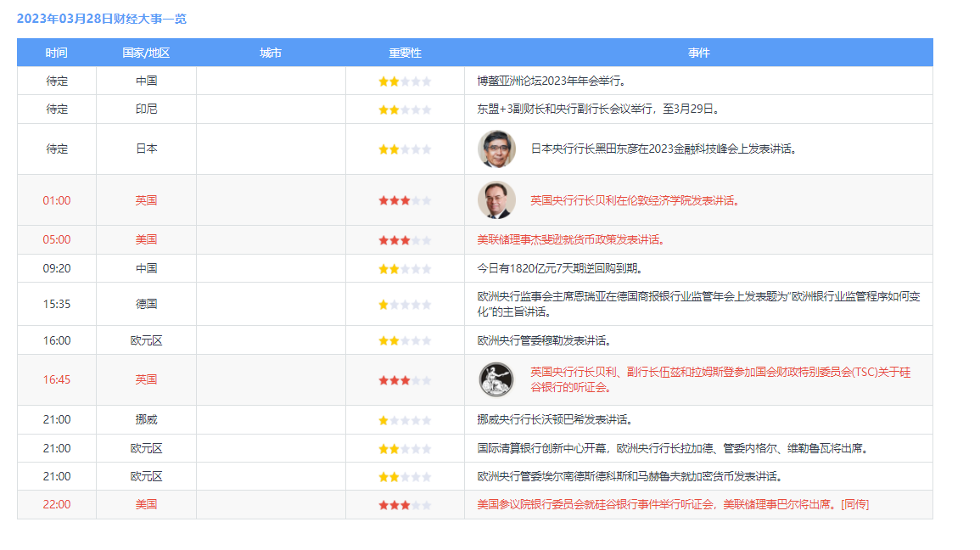
Task: Click the 01:00 time cell
Action: pos(56,200)
